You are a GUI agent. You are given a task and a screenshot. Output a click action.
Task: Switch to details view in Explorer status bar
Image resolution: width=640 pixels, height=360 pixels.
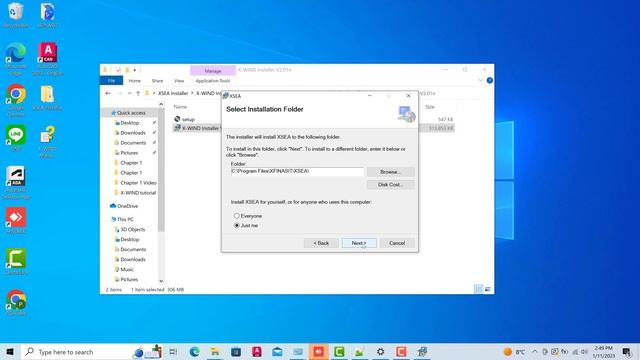[x=478, y=289]
